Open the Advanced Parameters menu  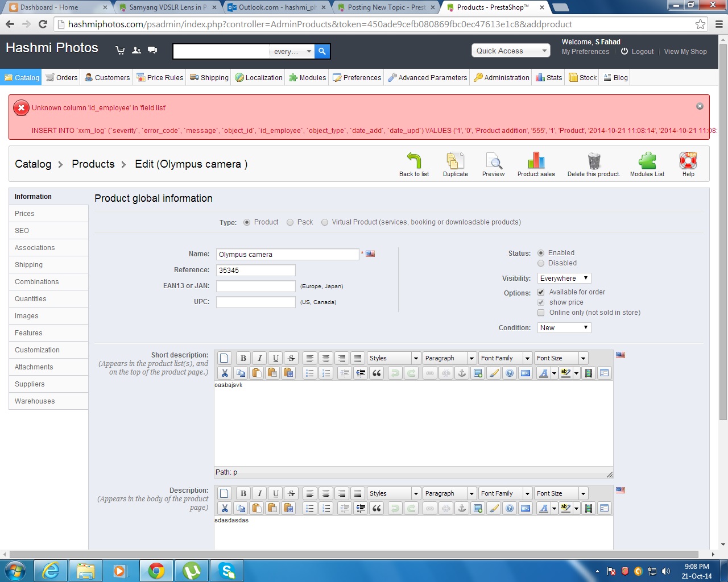[x=427, y=78]
